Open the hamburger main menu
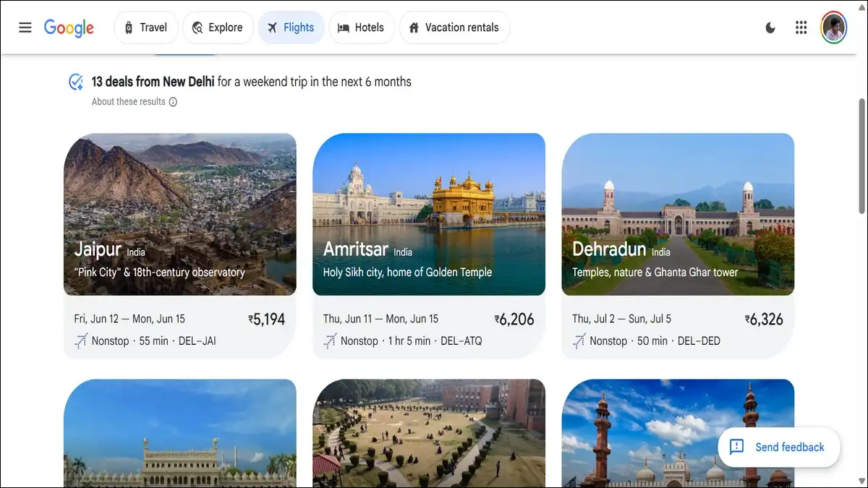Screen dimensions: 868x488 (25, 27)
